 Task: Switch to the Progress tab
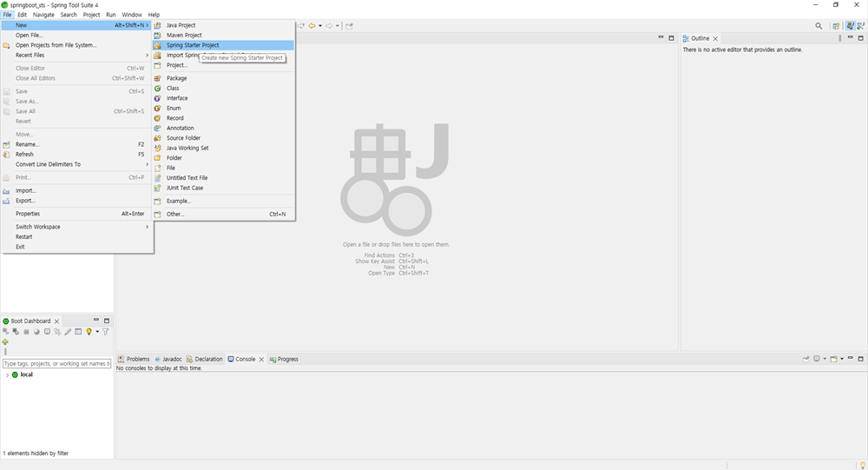pyautogui.click(x=284, y=359)
